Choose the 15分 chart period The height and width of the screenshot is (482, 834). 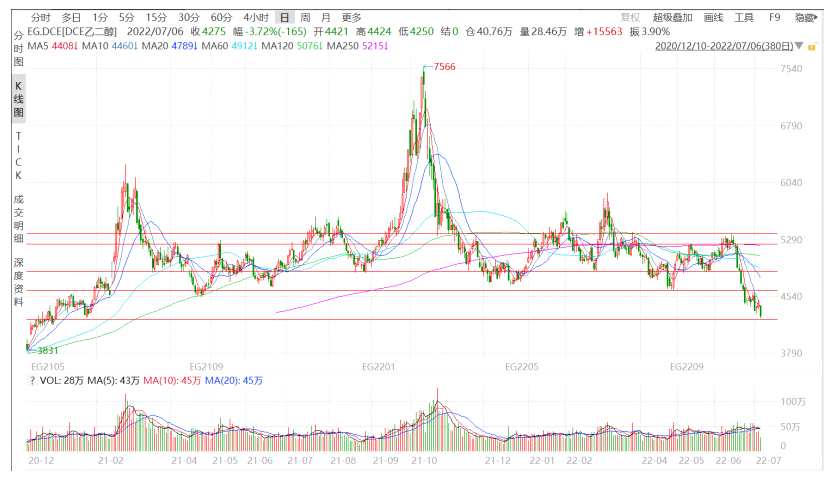pos(156,18)
